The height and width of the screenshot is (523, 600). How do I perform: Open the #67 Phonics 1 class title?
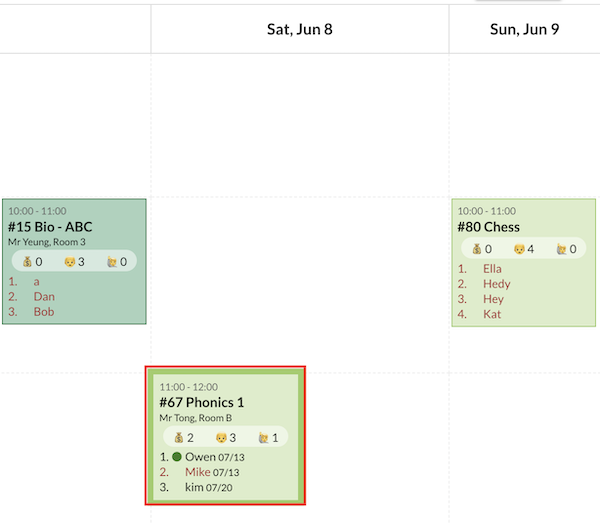coord(202,402)
